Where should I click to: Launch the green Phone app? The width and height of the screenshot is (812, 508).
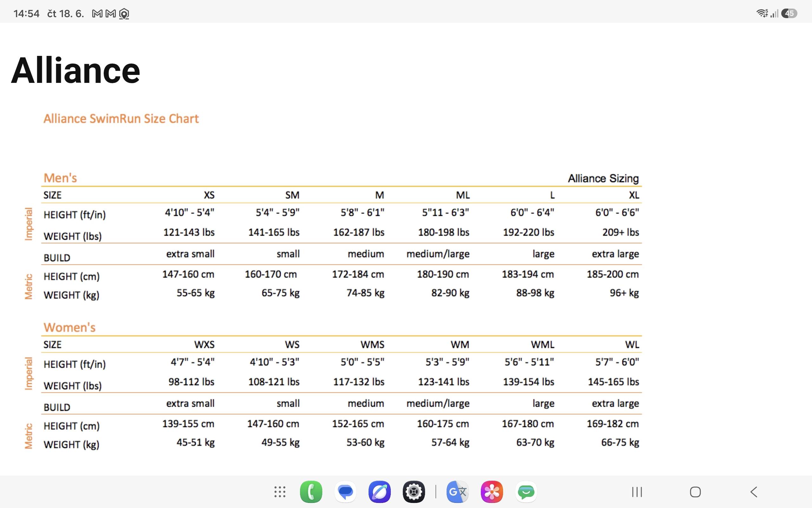[311, 492]
